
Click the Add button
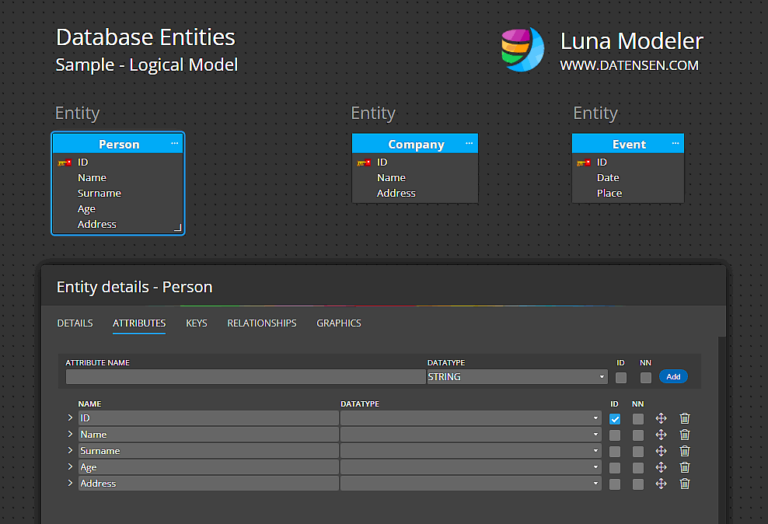click(x=673, y=377)
